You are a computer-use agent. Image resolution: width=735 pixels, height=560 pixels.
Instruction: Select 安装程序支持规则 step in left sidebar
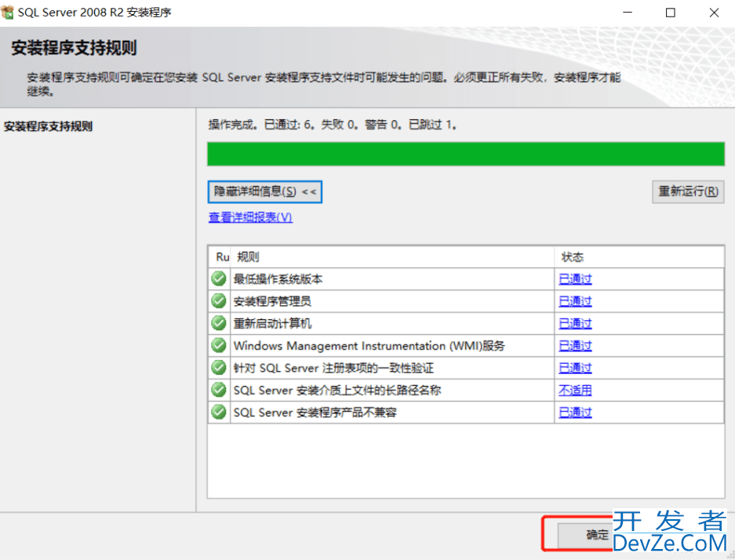tap(49, 126)
